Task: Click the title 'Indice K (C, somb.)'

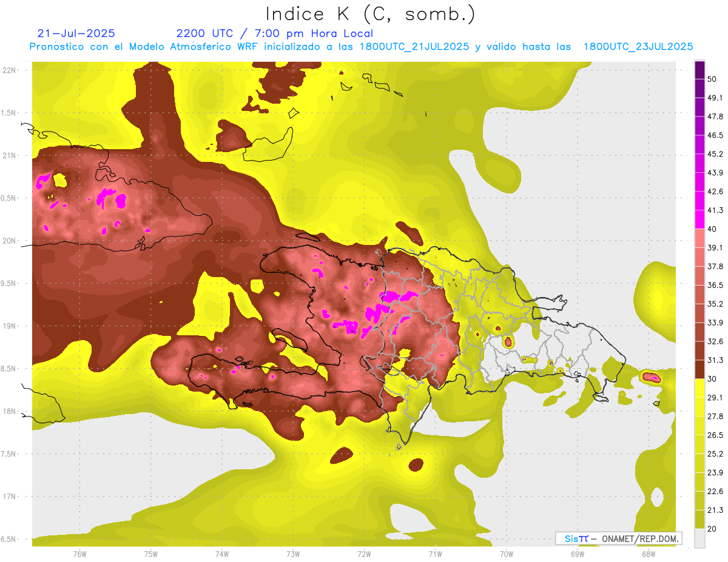Action: click(x=371, y=15)
